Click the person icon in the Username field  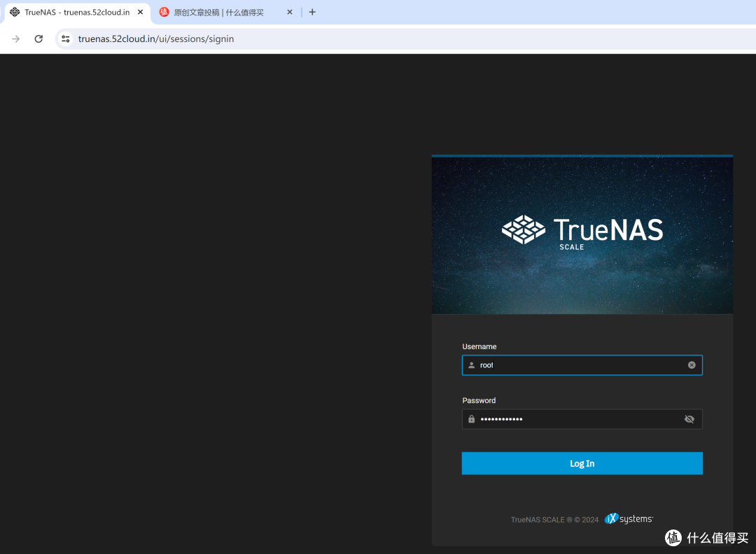click(471, 364)
